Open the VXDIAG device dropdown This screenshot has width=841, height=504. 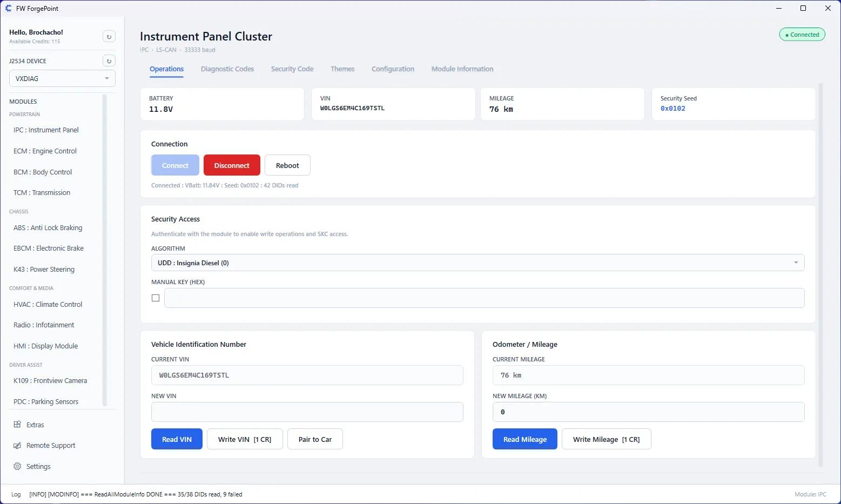[x=62, y=78]
